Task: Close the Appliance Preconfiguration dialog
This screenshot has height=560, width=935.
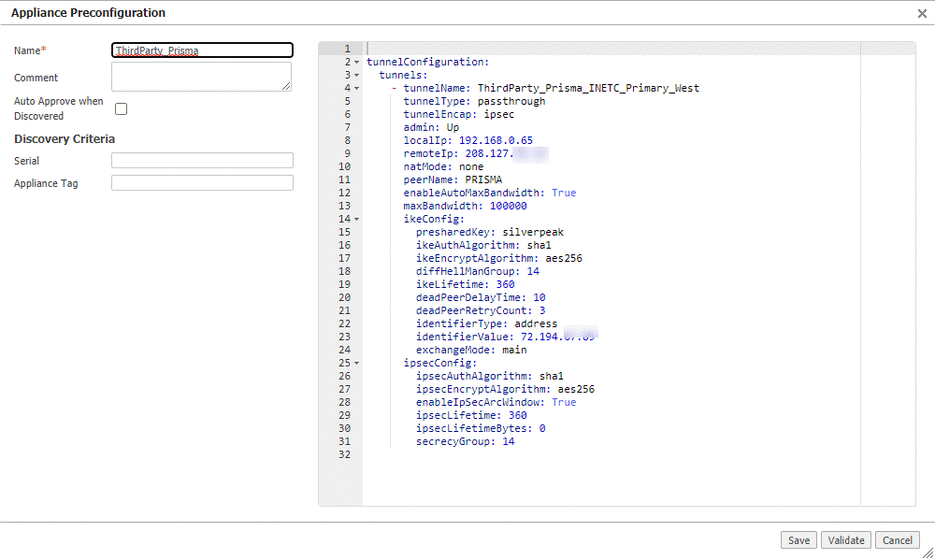Action: click(922, 13)
